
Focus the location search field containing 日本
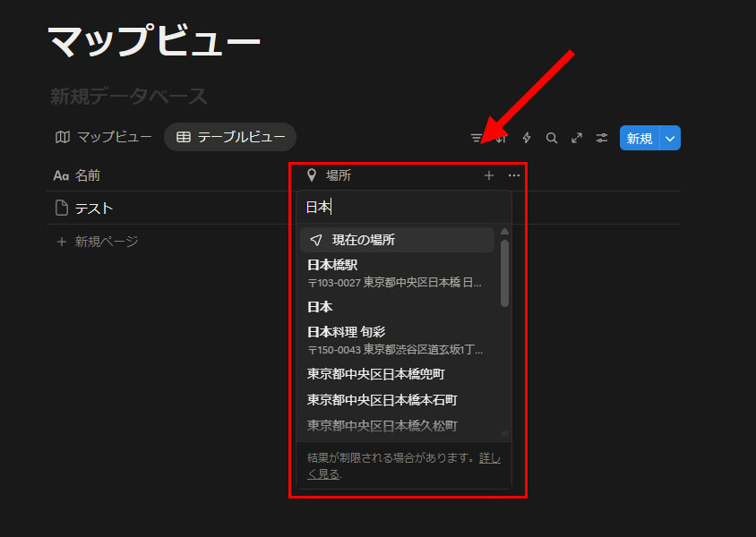click(x=403, y=207)
